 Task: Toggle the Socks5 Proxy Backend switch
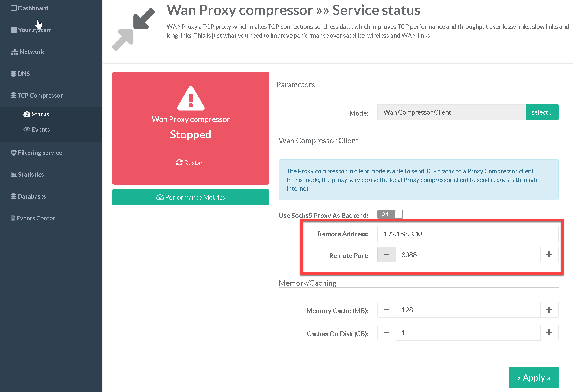point(390,214)
